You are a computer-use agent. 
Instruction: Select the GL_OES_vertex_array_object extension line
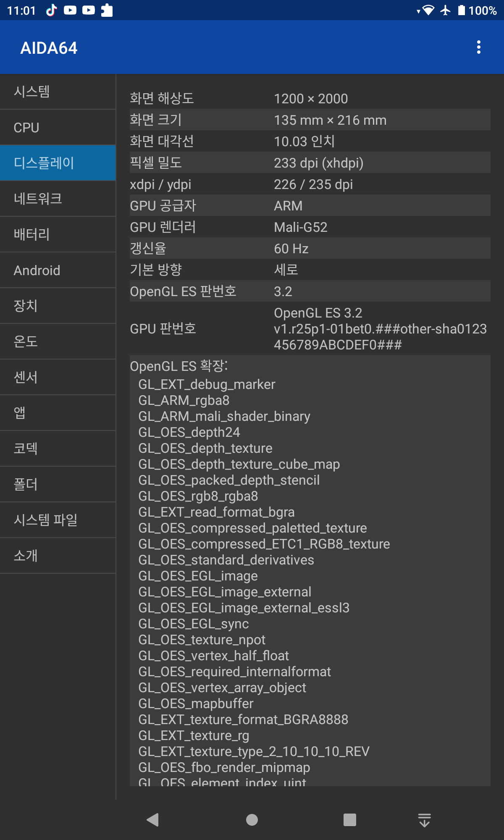pos(222,688)
